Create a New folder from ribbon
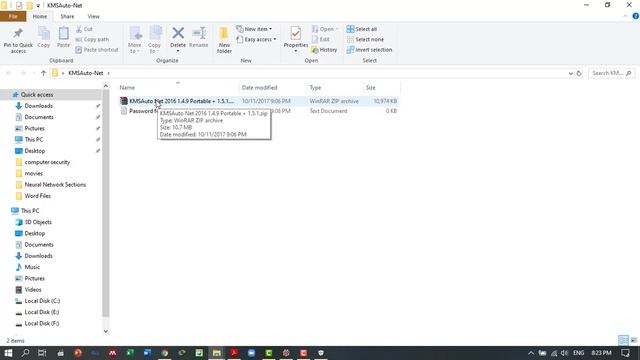Screen dimensions: 640x360 pyautogui.click(x=224, y=40)
